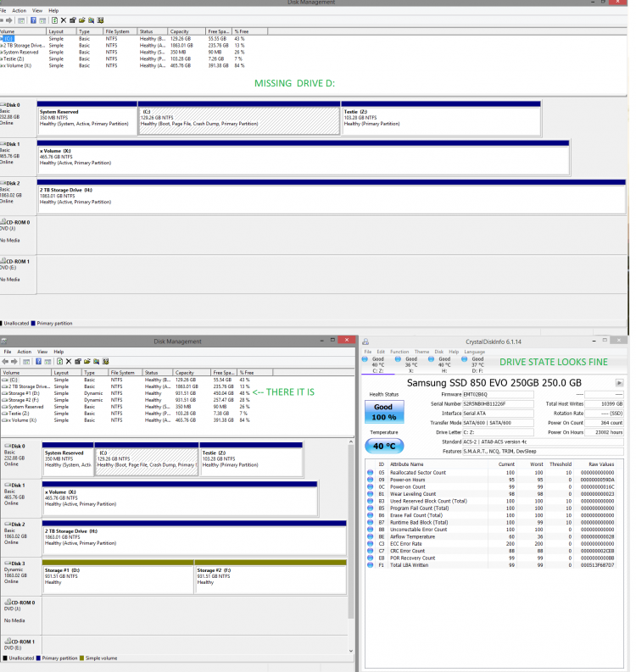Screen dimensions: 636x672
Task: Select the H: drive in CrystalDiskInfo
Action: (444, 364)
